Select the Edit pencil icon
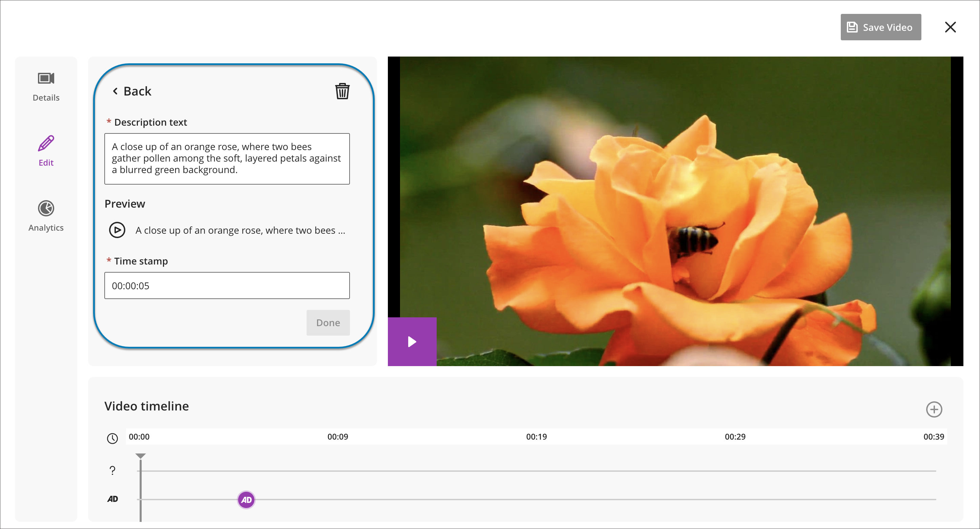This screenshot has width=980, height=529. pos(46,143)
